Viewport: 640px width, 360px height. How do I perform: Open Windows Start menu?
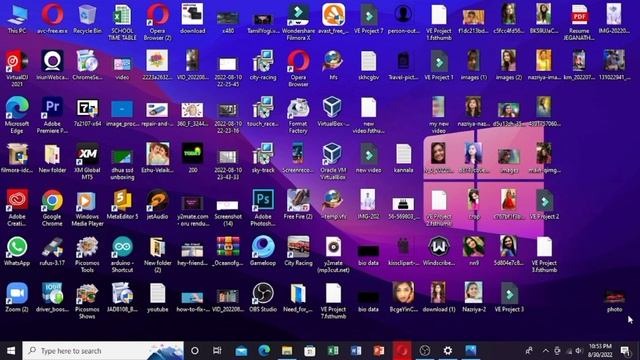click(x=11, y=351)
